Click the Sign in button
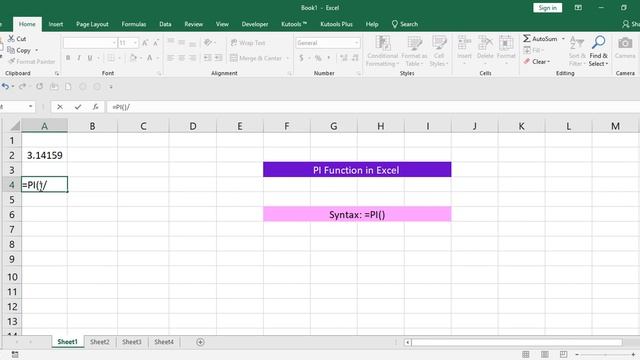The height and width of the screenshot is (360, 640). coord(547,8)
